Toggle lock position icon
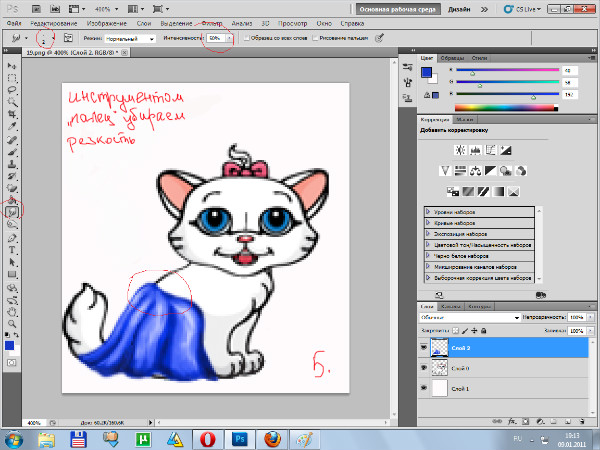Image resolution: width=600 pixels, height=450 pixels. (474, 331)
